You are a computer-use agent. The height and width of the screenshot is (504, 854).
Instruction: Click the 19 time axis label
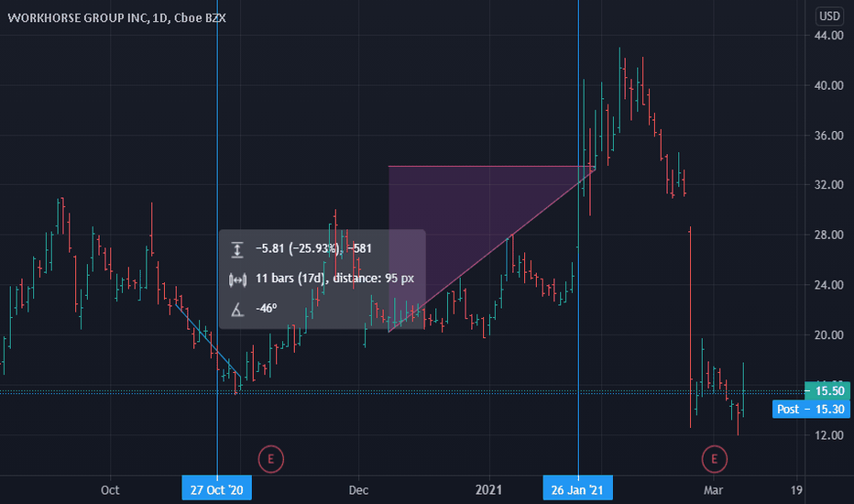click(x=796, y=490)
